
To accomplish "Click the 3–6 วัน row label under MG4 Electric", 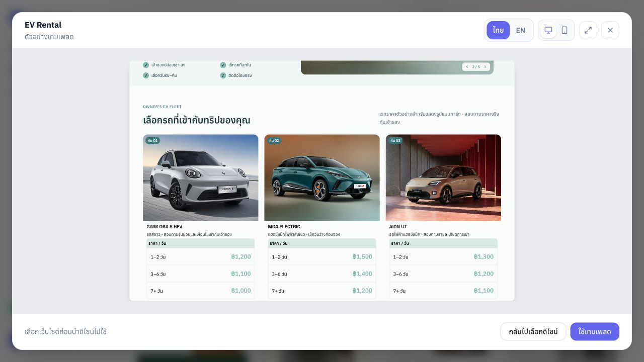I will (x=280, y=274).
